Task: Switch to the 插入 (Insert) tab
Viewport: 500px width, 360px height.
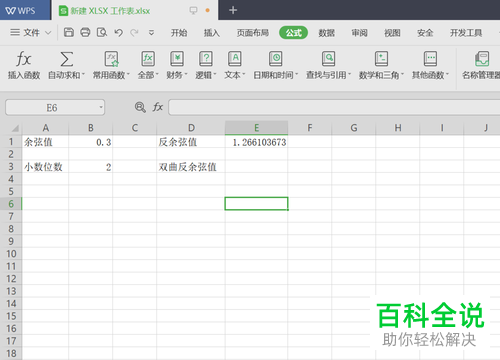Action: tap(212, 33)
